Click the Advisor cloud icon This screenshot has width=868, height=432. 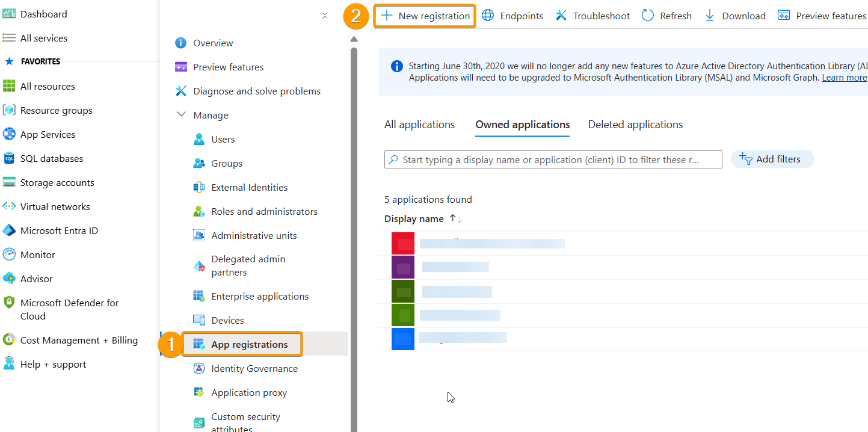(x=9, y=279)
